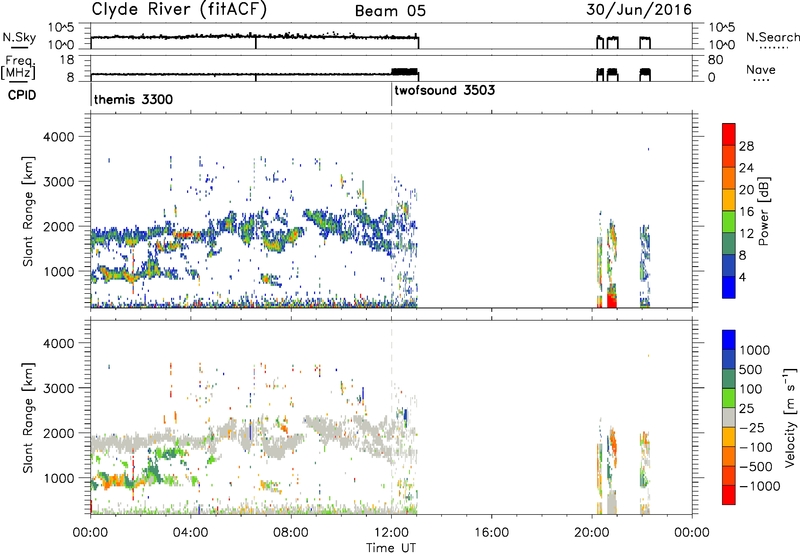Pick the yellow-orange Power colorbar segment near 20
800x554 pixels.
(729, 199)
